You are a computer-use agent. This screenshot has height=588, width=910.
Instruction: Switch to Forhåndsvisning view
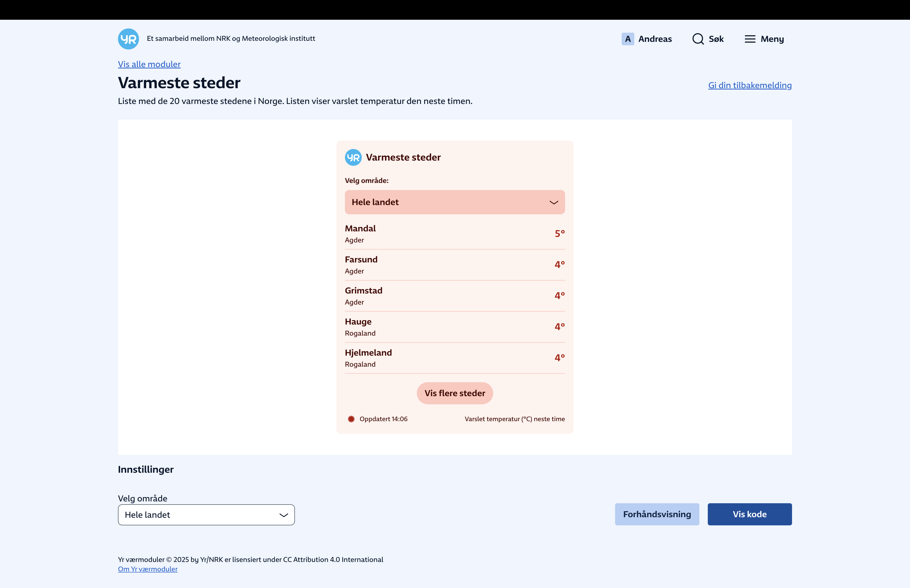(657, 514)
